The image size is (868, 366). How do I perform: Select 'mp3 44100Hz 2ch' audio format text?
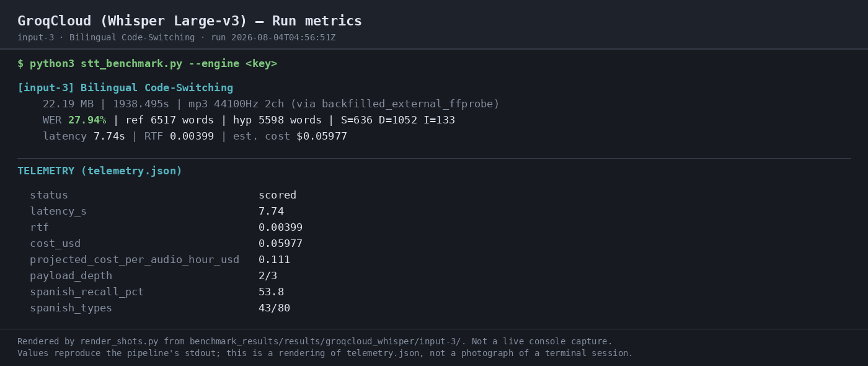point(236,104)
